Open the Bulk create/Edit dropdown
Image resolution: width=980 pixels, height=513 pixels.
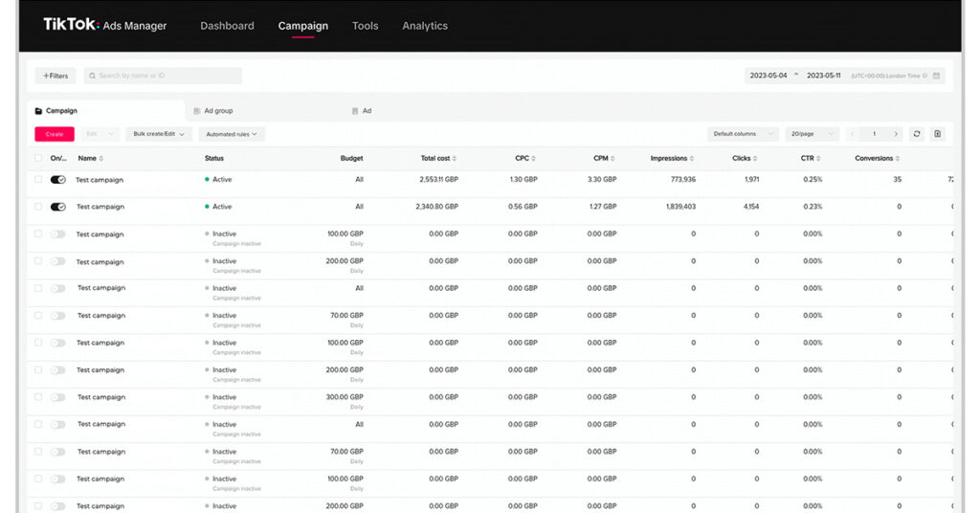(159, 134)
